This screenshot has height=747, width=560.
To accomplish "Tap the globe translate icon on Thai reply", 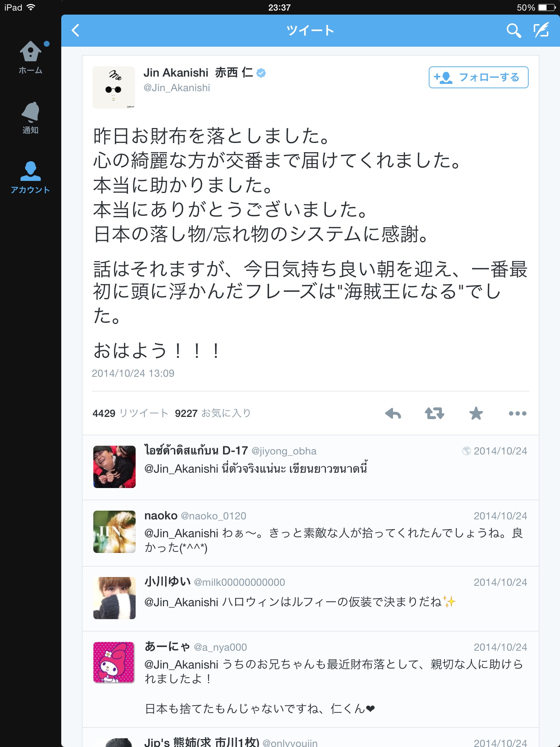I will tap(466, 451).
